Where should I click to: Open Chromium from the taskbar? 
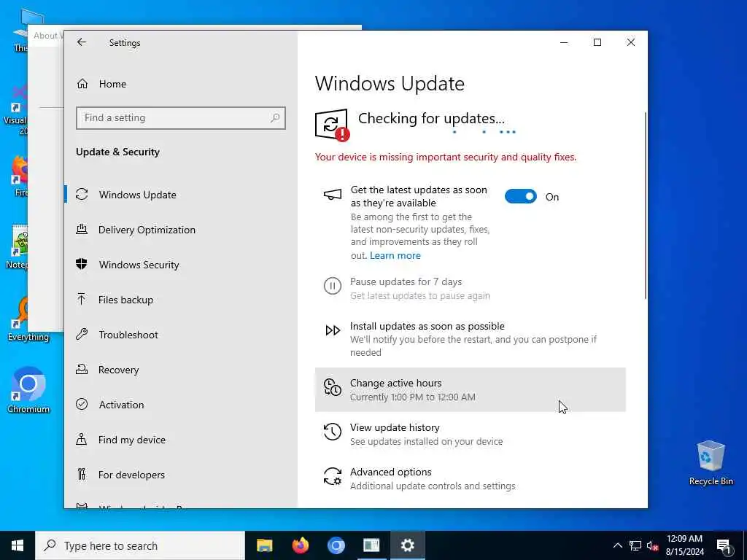336,545
